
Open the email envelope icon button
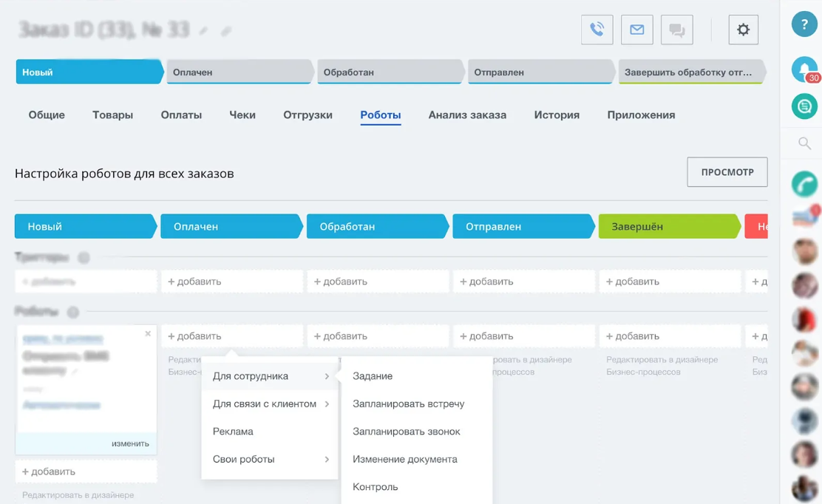[x=636, y=30]
